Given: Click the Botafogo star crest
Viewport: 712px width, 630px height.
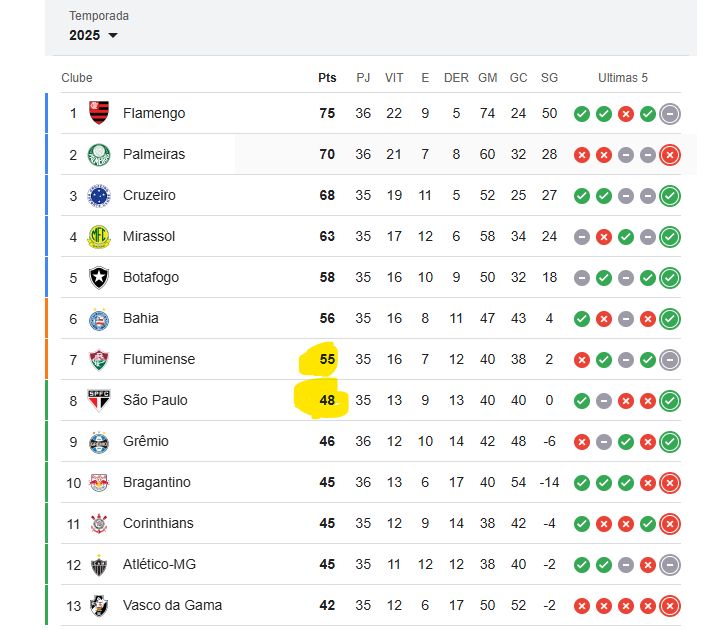Looking at the screenshot, I should click(99, 278).
